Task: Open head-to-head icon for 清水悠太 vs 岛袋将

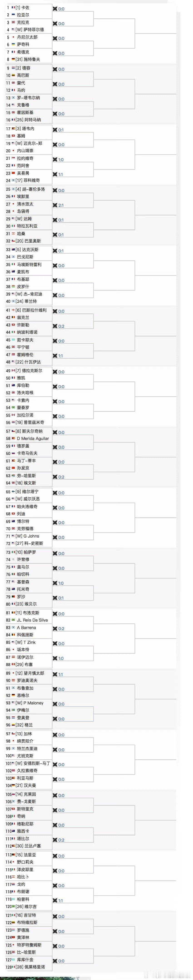Action: click(55, 205)
